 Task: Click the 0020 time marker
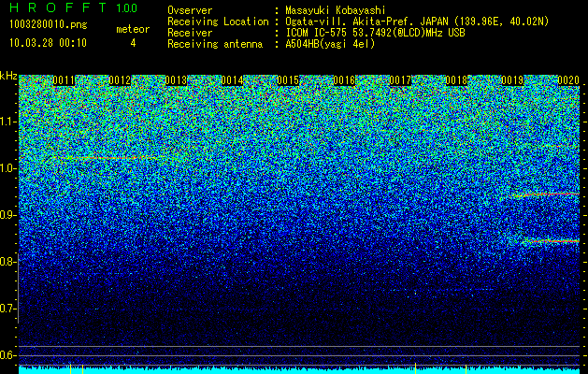568,80
